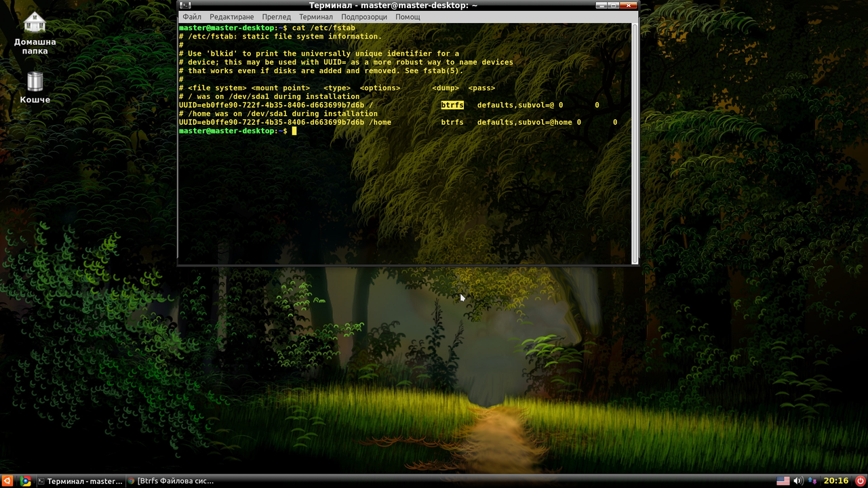Viewport: 868px width, 488px height.
Task: Click the 20:16 clock in the panel
Action: pos(836,481)
